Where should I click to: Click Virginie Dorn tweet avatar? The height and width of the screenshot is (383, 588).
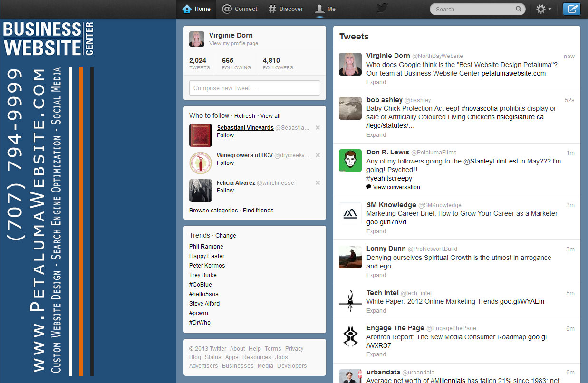coord(350,64)
